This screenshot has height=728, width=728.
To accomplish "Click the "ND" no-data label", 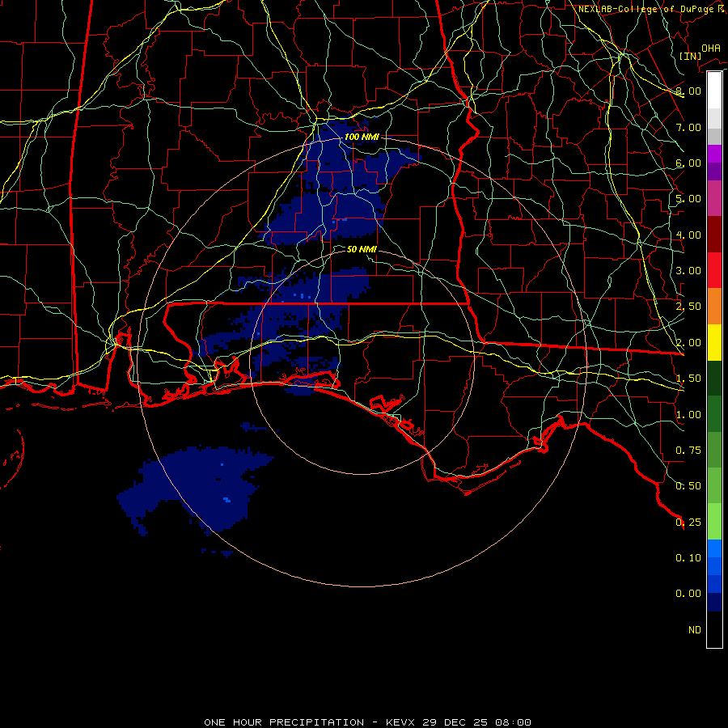I will click(x=695, y=630).
